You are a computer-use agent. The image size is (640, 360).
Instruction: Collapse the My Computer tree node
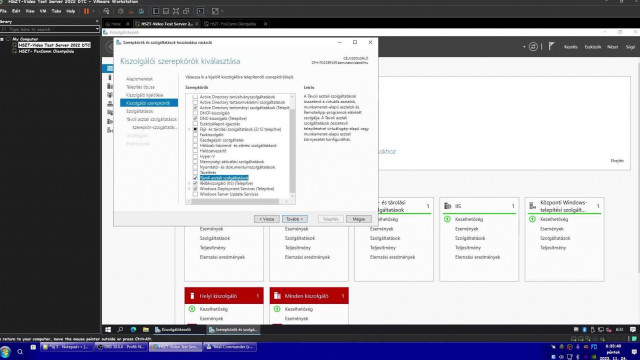pos(2,39)
